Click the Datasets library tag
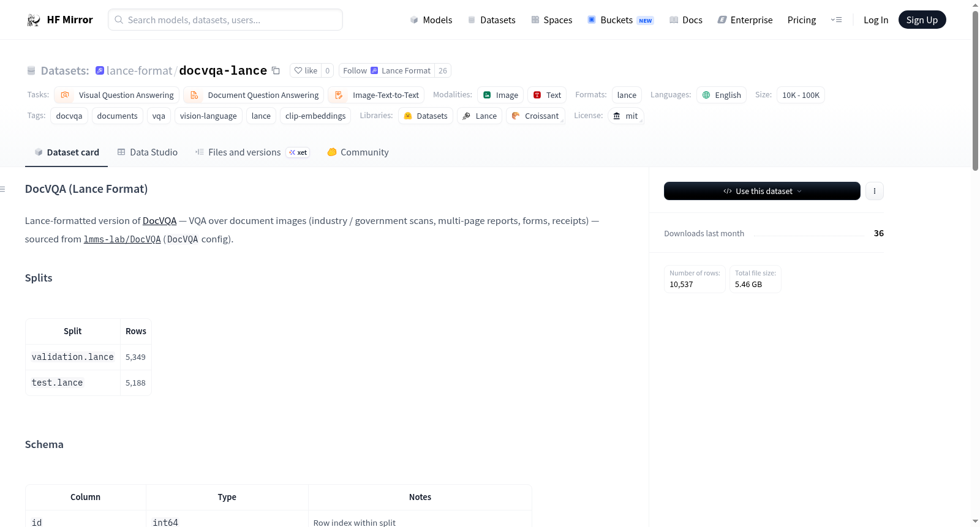 [426, 116]
